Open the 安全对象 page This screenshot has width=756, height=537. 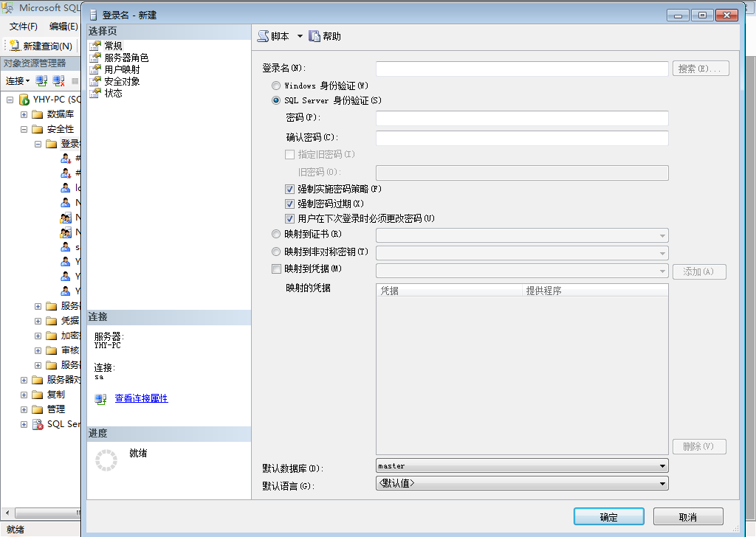122,81
